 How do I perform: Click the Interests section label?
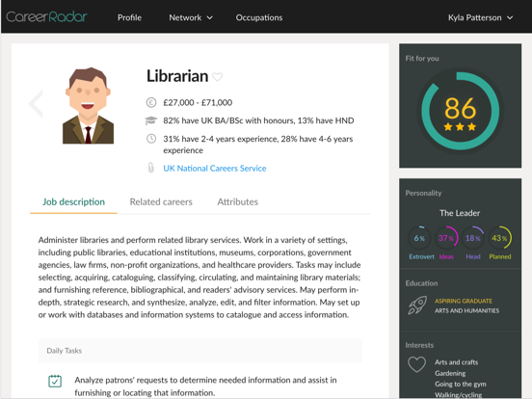tap(419, 345)
